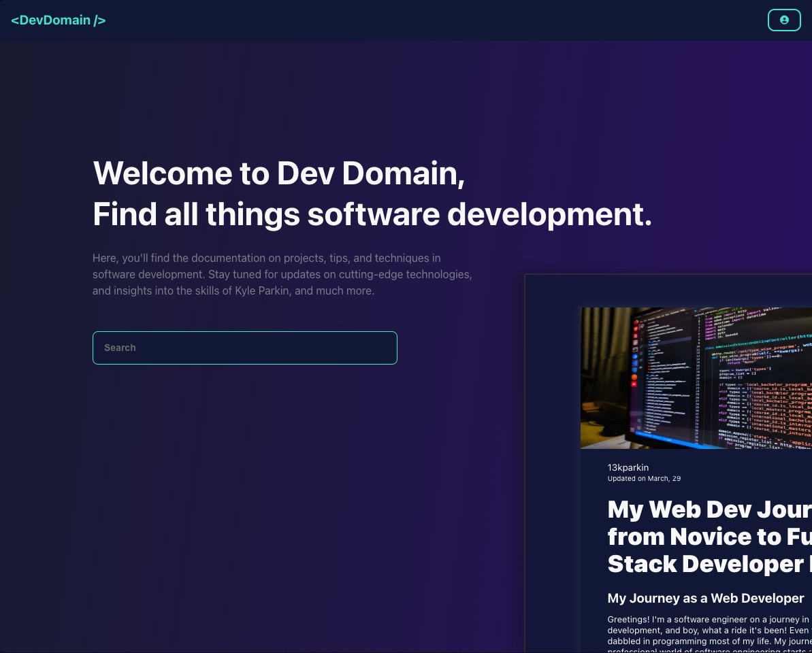Image resolution: width=812 pixels, height=653 pixels.
Task: Click the article preview text starting "Greetings!"
Action: tap(709, 633)
